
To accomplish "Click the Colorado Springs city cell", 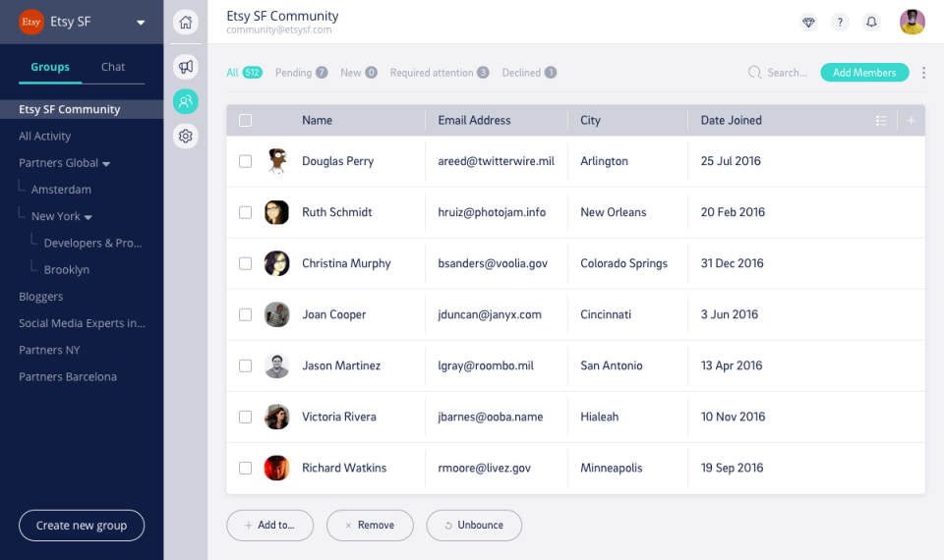I will point(623,263).
